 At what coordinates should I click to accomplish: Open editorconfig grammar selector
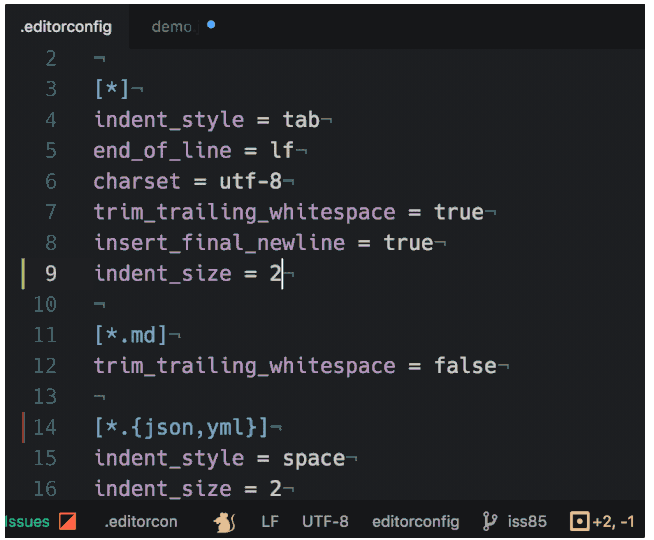point(415,522)
